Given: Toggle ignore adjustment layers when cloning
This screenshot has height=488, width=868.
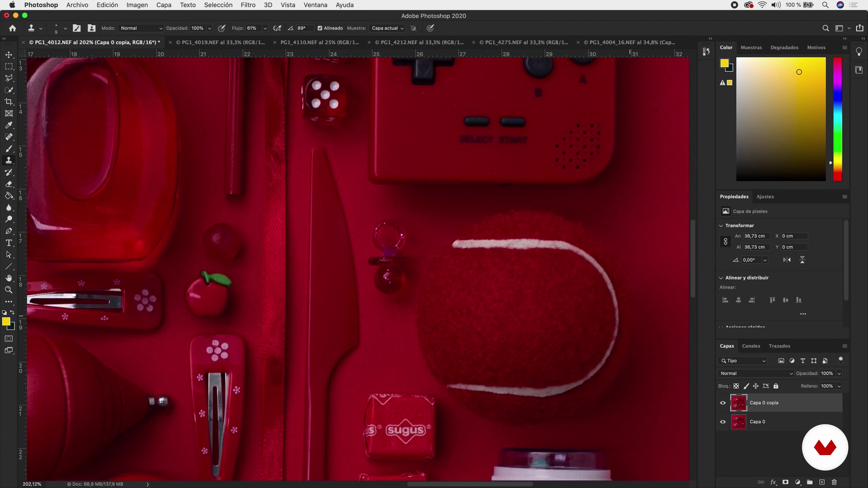Looking at the screenshot, I should pos(413,28).
